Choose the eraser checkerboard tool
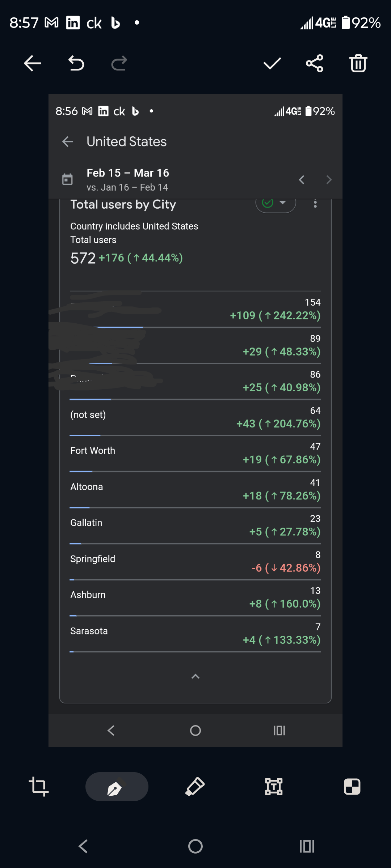 [352, 787]
